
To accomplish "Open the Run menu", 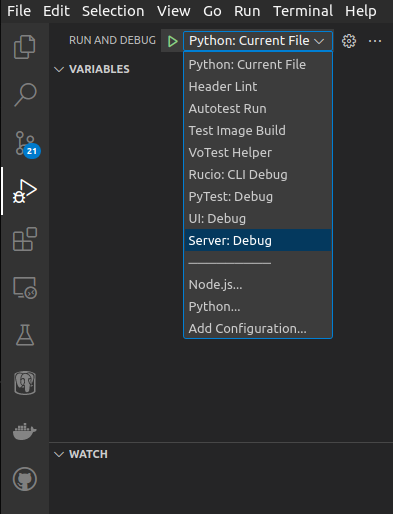I will click(247, 11).
